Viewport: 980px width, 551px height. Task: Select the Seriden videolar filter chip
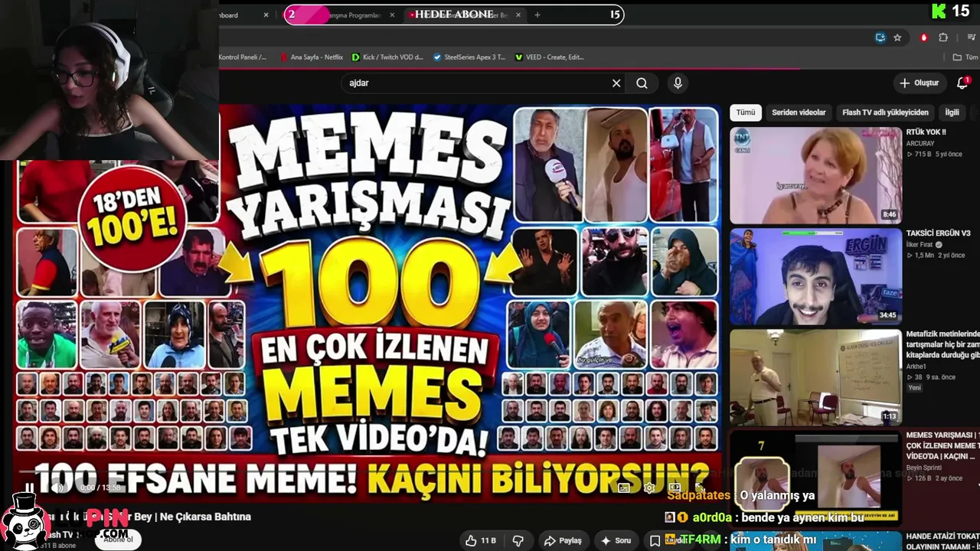pyautogui.click(x=799, y=112)
